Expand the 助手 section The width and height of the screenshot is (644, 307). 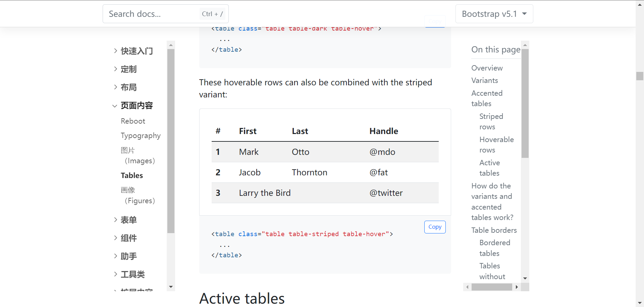point(128,256)
